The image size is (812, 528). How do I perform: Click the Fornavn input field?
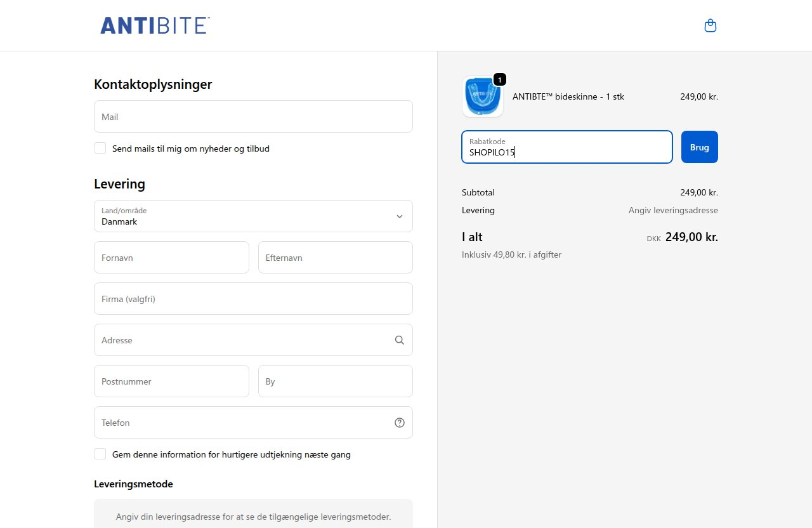coord(171,258)
